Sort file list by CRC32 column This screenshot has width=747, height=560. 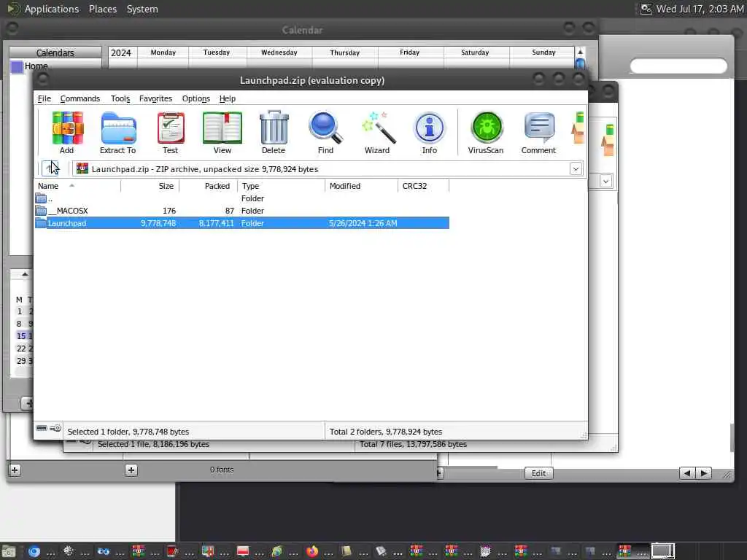(x=424, y=186)
